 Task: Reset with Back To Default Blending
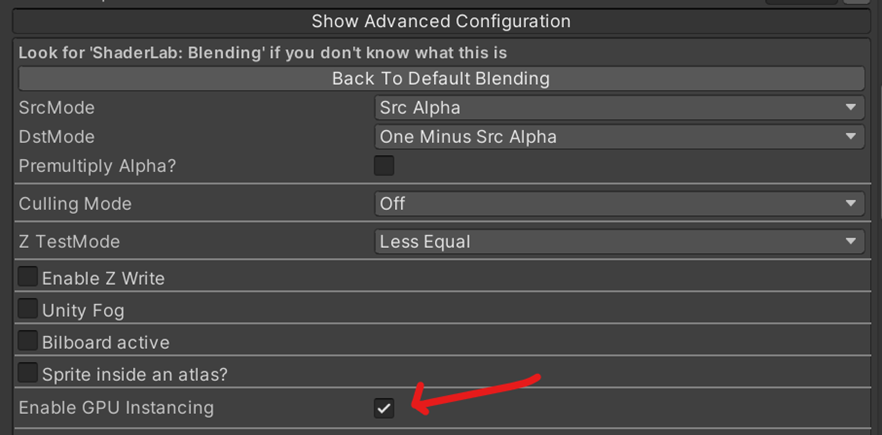[x=441, y=78]
